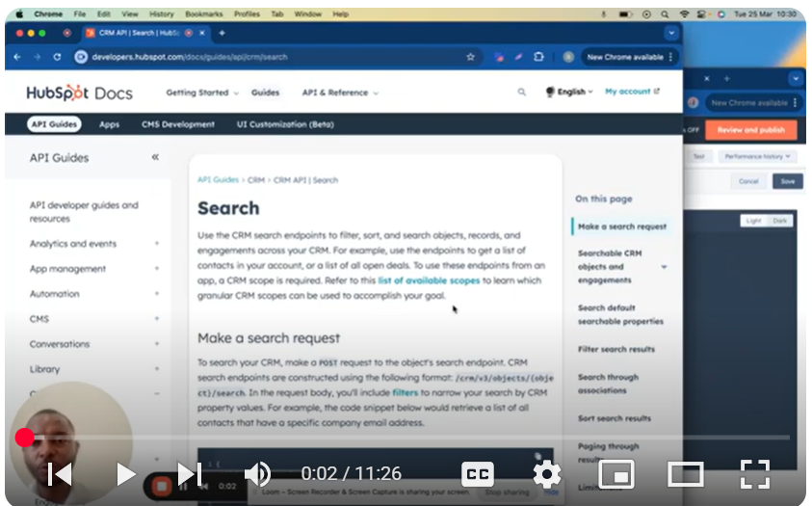
Task: Click Chrome forward arrow
Action: pyautogui.click(x=37, y=57)
